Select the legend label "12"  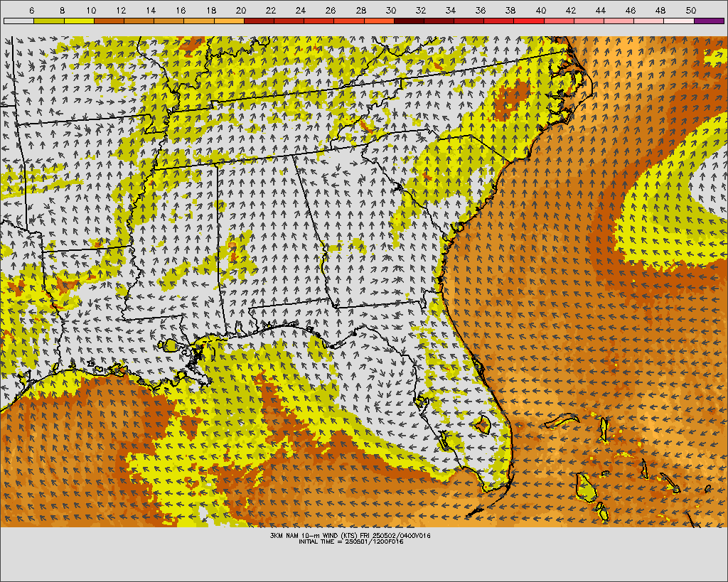point(121,10)
